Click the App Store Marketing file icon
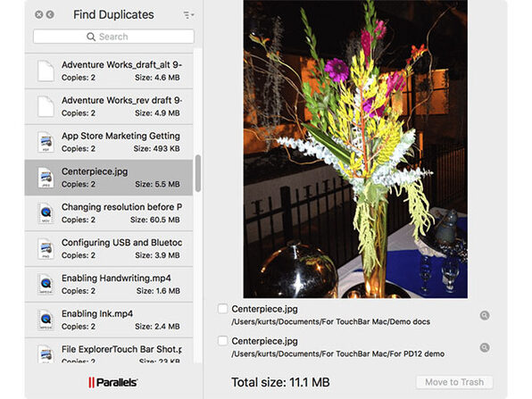This screenshot has height=399, width=532. (x=46, y=142)
